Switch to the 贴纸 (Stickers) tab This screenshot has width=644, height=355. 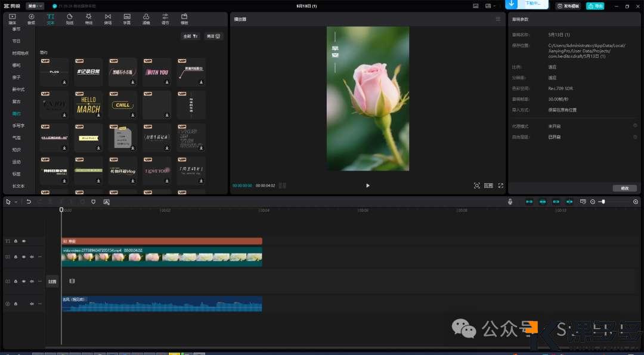click(x=70, y=18)
